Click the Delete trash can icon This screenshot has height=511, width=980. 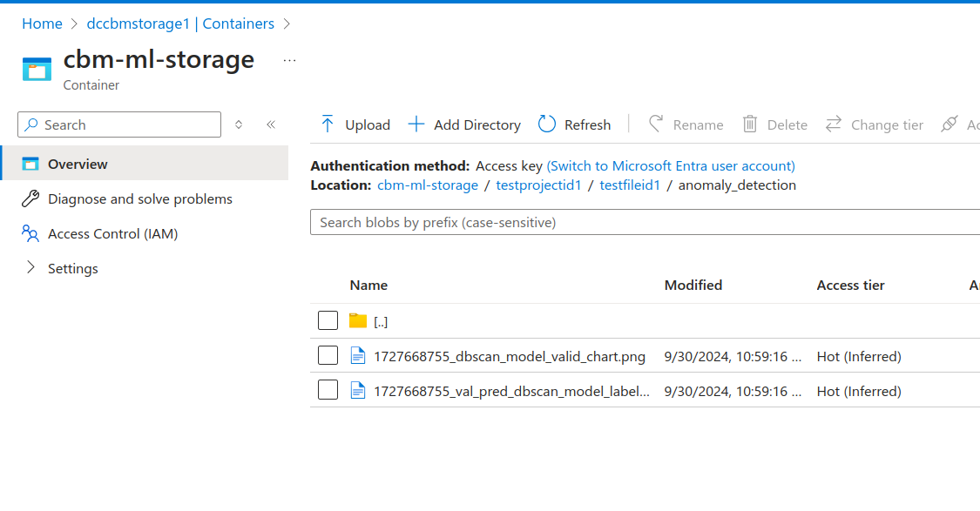[749, 124]
